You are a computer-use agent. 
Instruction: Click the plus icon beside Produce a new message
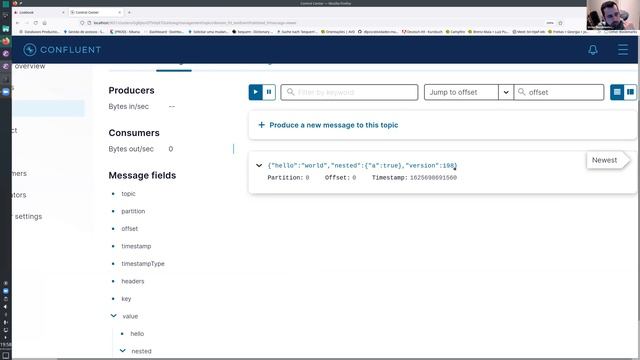262,125
